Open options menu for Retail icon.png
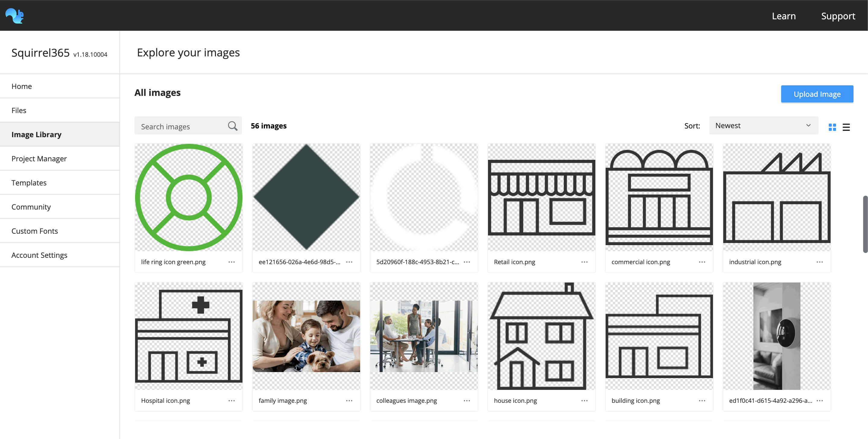Image resolution: width=868 pixels, height=439 pixels. click(x=584, y=262)
